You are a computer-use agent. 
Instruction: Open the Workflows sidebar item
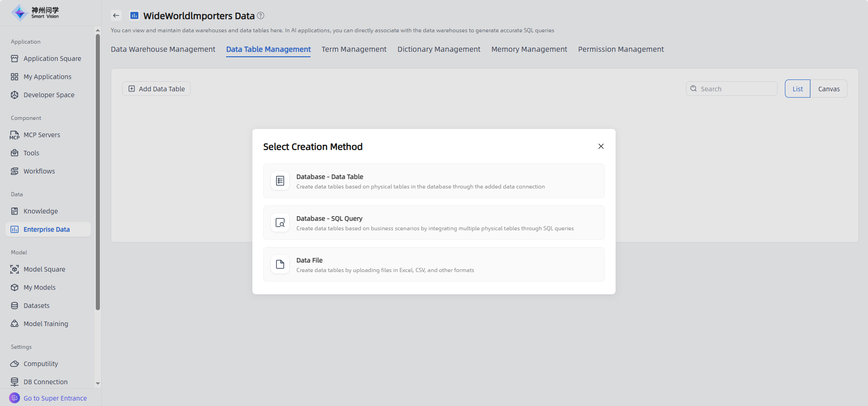click(x=39, y=171)
